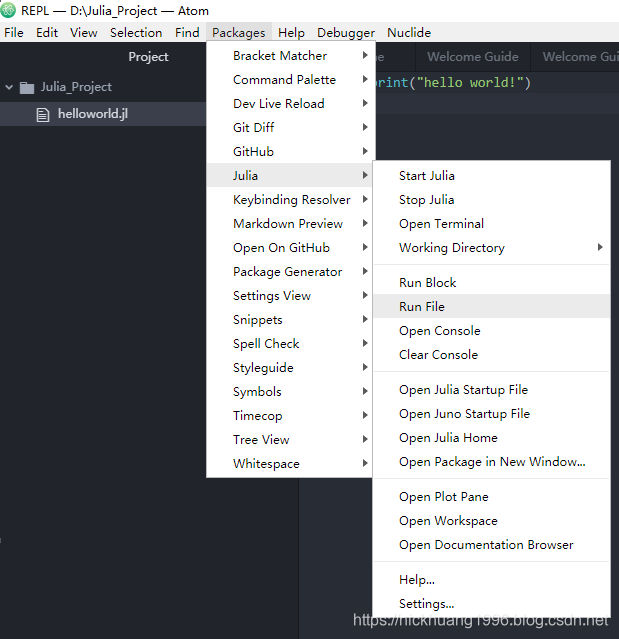The width and height of the screenshot is (619, 639).
Task: Choose Open Workspace
Action: (x=491, y=521)
